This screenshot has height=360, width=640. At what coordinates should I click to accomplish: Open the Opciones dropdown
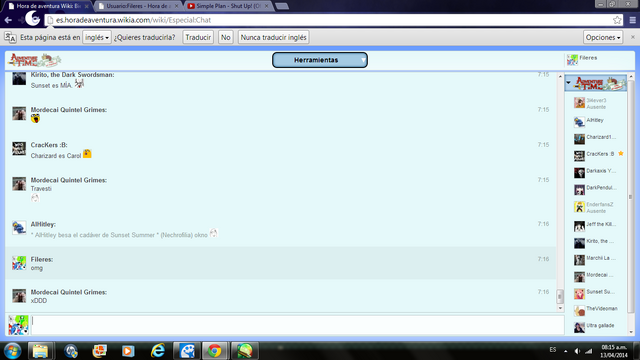coord(603,37)
